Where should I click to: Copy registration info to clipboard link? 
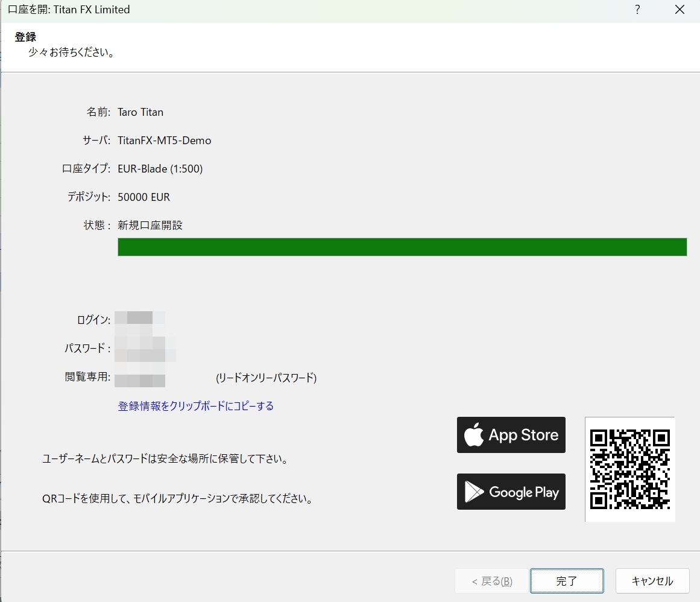tap(195, 406)
